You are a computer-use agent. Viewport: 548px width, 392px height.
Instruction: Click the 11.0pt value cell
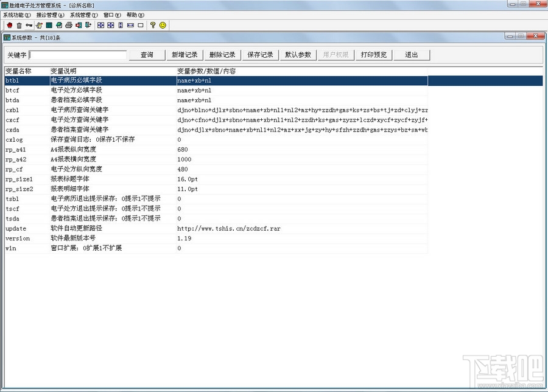coord(302,189)
